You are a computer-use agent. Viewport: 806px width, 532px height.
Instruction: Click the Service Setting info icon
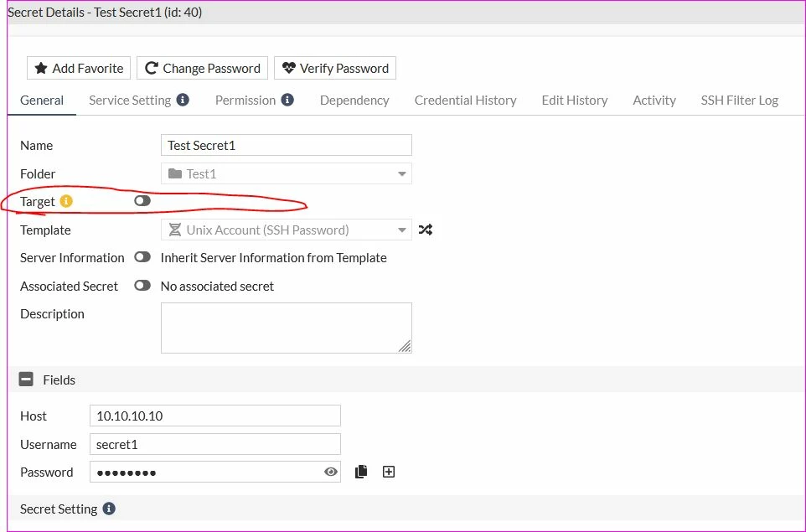coord(183,100)
